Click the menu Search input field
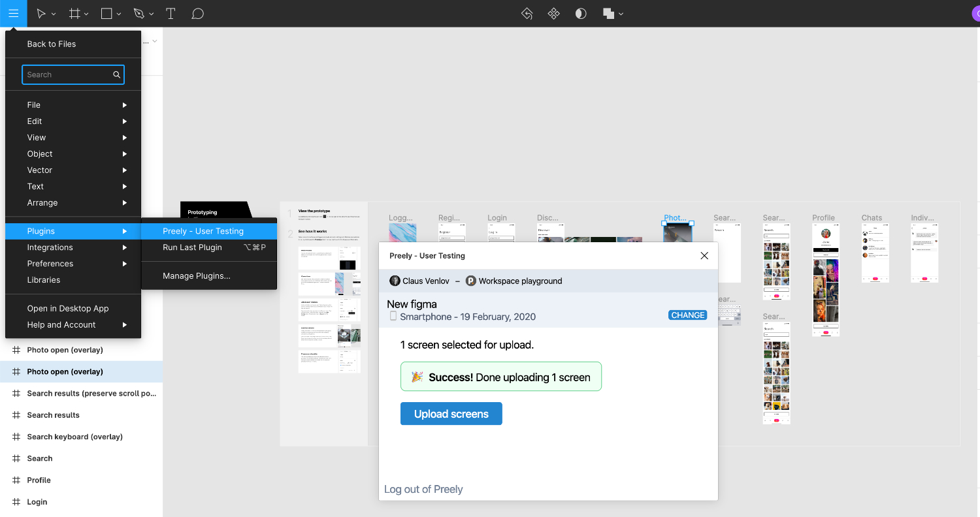Viewport: 980px width, 517px height. [73, 74]
